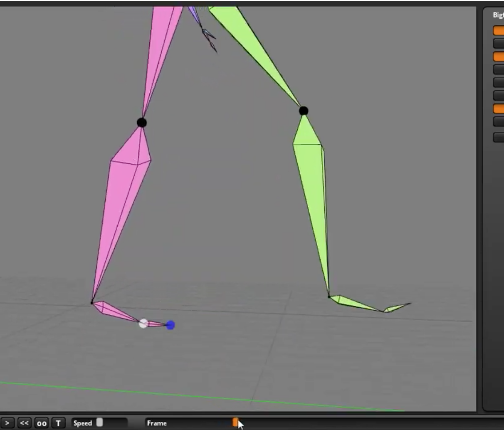Select the green leg's black knee joint
504x430 pixels.
(x=304, y=111)
